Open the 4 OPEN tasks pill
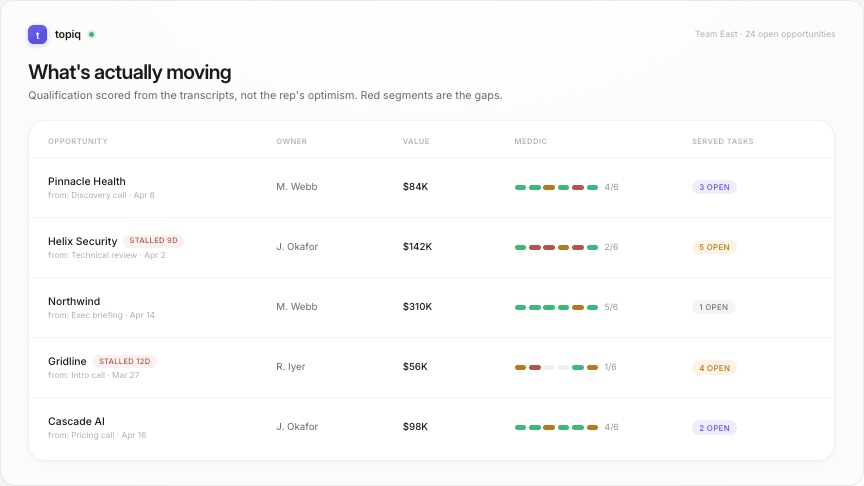This screenshot has height=486, width=864. point(714,368)
